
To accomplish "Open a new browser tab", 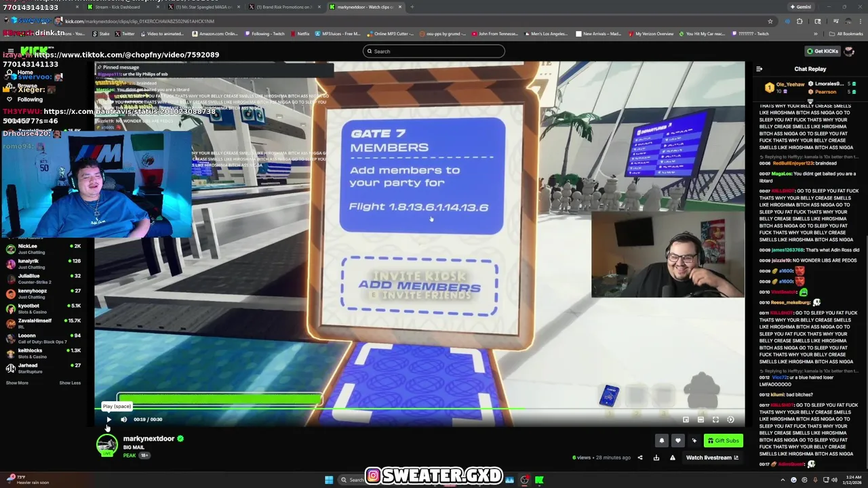I will pyautogui.click(x=412, y=7).
